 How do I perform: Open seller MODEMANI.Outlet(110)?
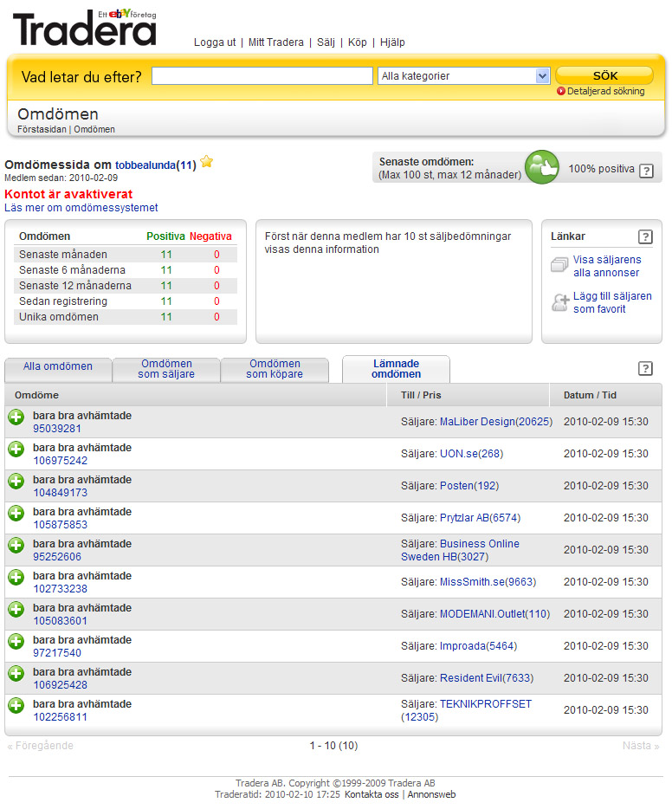point(494,614)
